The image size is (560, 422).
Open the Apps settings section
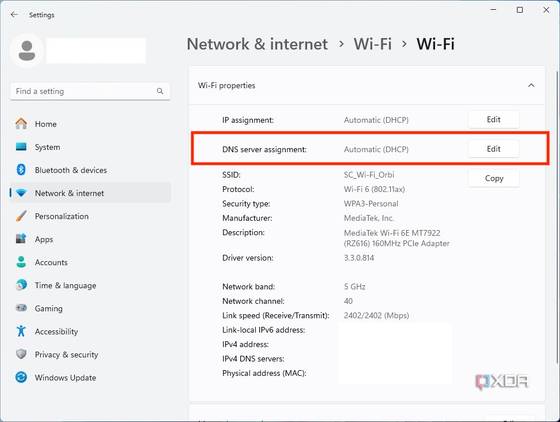click(90, 239)
